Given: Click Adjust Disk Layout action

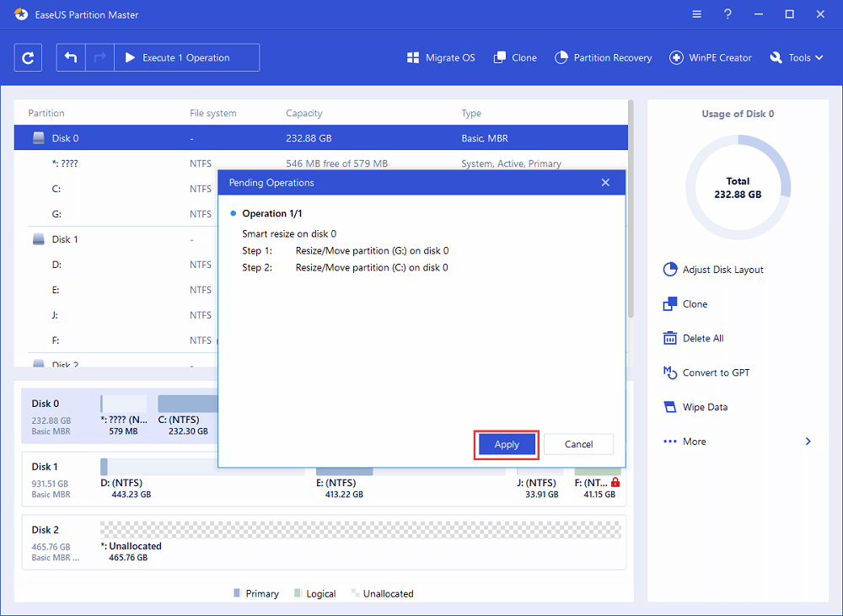Looking at the screenshot, I should tap(713, 270).
